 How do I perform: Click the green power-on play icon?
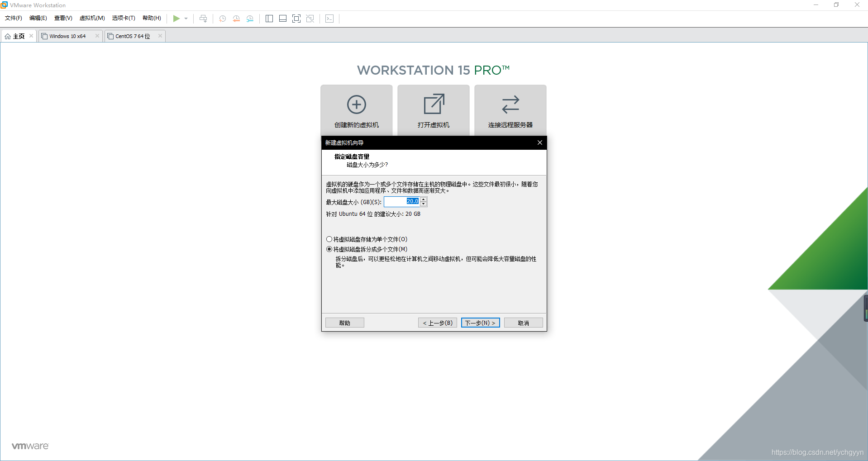pyautogui.click(x=176, y=19)
